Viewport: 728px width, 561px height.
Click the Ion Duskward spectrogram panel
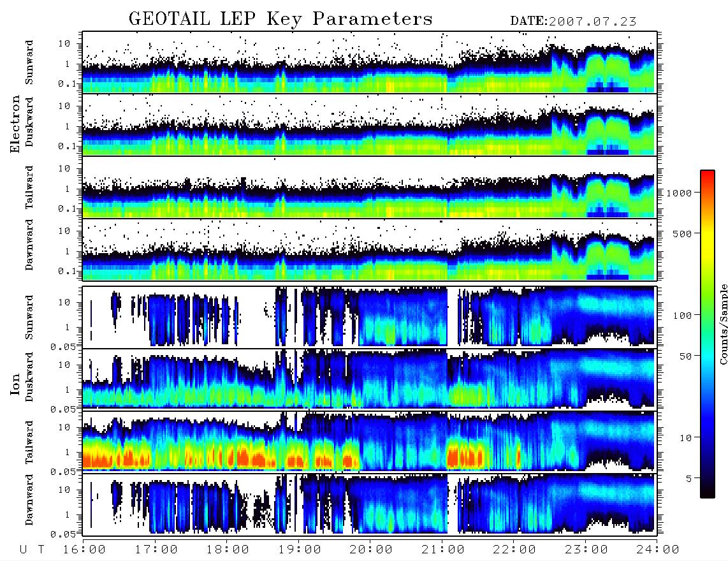pyautogui.click(x=370, y=379)
